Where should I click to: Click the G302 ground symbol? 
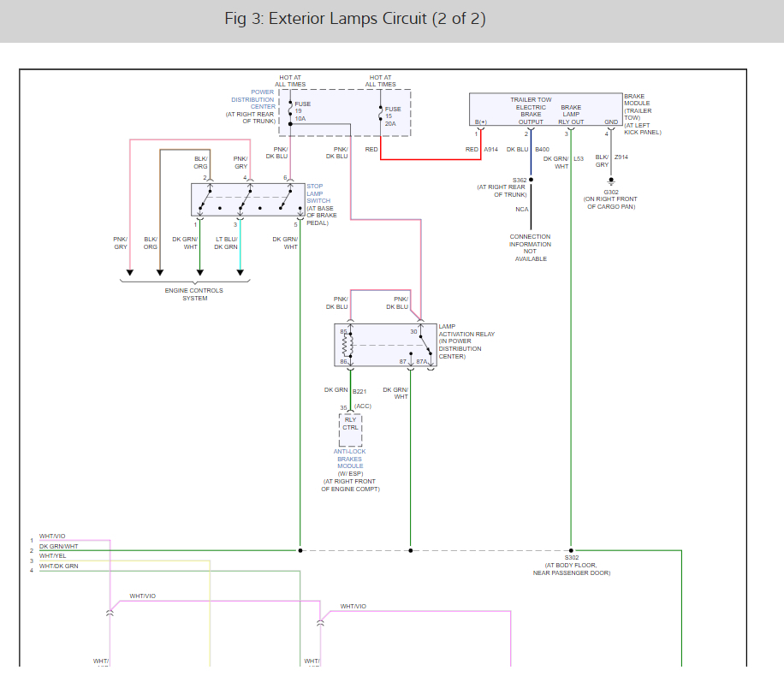611,181
